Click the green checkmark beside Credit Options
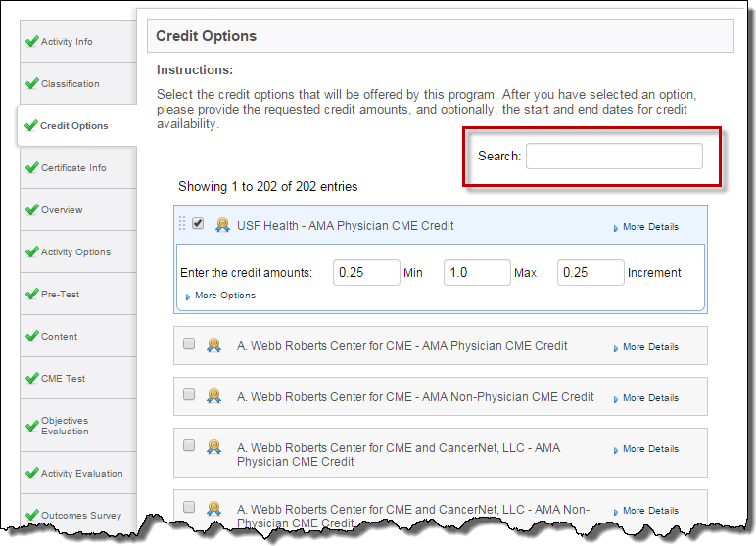Image resolution: width=756 pixels, height=546 pixels. click(x=31, y=125)
